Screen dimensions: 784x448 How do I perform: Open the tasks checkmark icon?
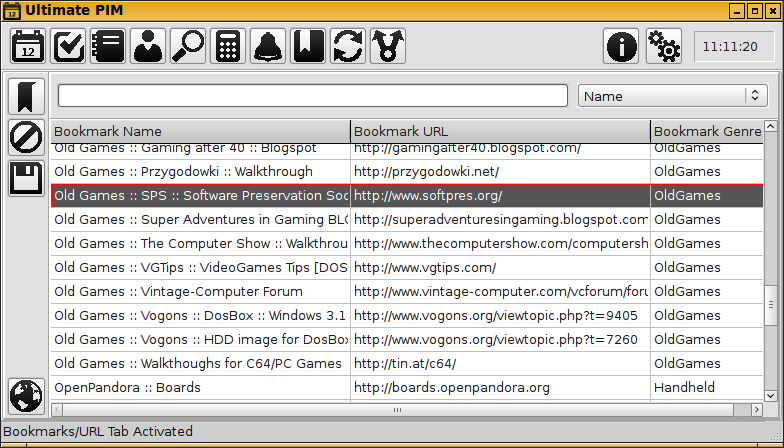(x=68, y=46)
